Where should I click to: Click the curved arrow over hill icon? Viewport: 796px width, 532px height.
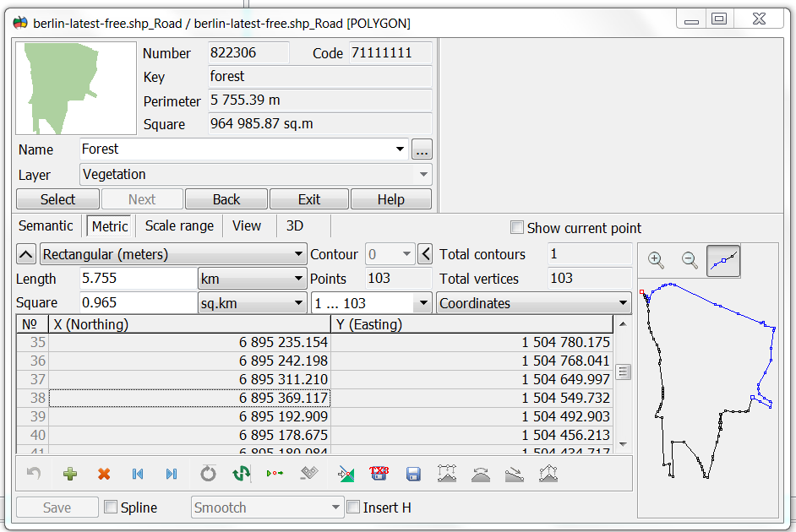tap(481, 474)
